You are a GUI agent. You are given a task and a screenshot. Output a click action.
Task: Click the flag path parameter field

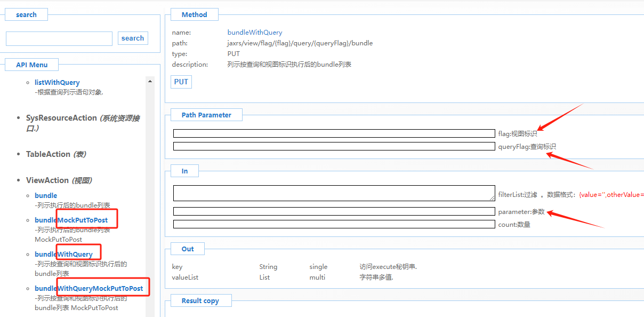[334, 133]
